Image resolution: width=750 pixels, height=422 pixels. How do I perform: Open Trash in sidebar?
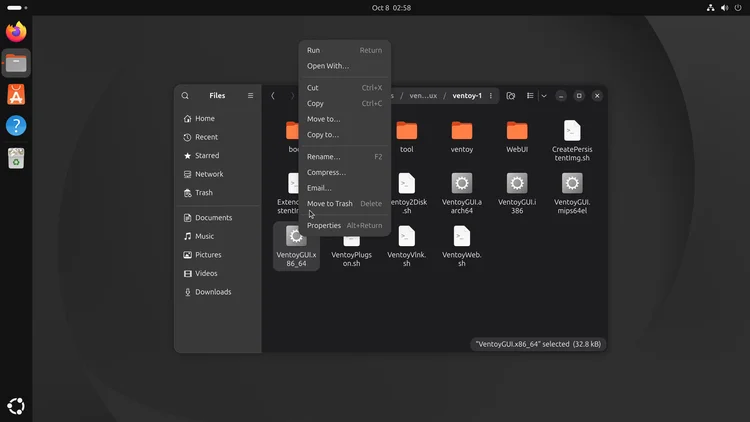click(x=218, y=193)
